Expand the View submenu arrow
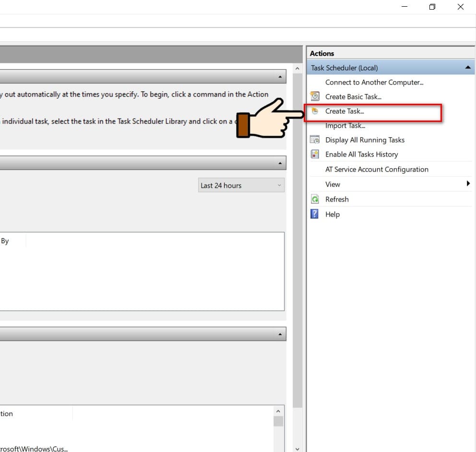The width and height of the screenshot is (476, 452). (468, 183)
